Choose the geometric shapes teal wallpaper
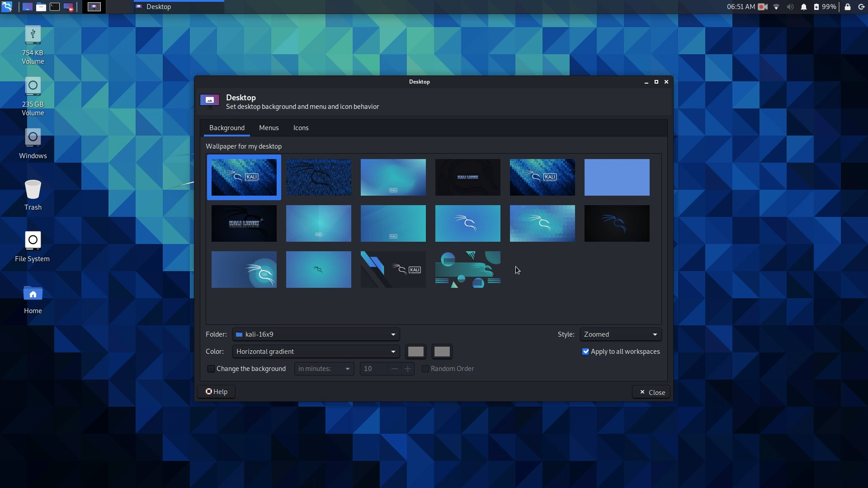This screenshot has width=868, height=488. 468,270
